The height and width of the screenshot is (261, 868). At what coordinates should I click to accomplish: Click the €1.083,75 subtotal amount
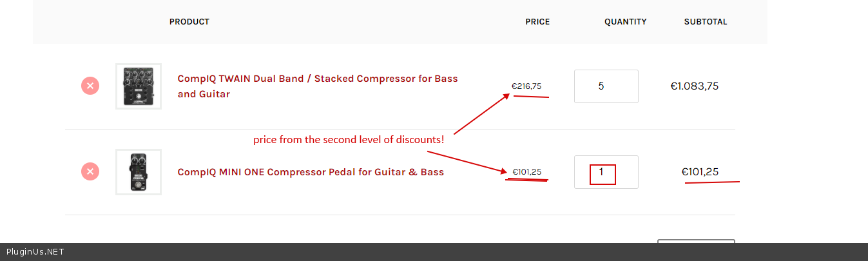694,86
